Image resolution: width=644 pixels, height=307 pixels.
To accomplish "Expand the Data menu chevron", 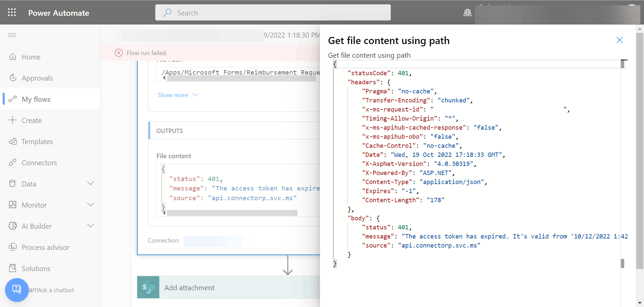I will pyautogui.click(x=91, y=183).
